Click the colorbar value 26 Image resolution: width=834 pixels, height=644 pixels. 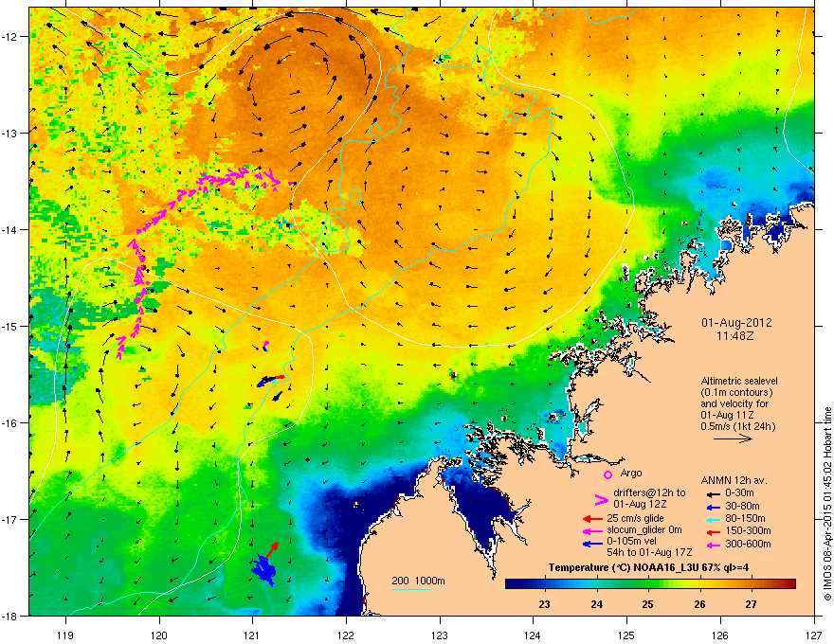click(x=699, y=604)
